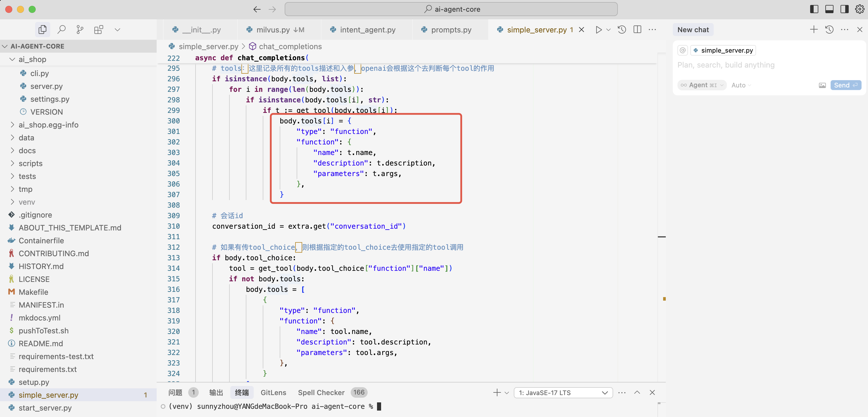Image resolution: width=868 pixels, height=417 pixels.
Task: Toggle the secondary sidebar layout
Action: [844, 9]
